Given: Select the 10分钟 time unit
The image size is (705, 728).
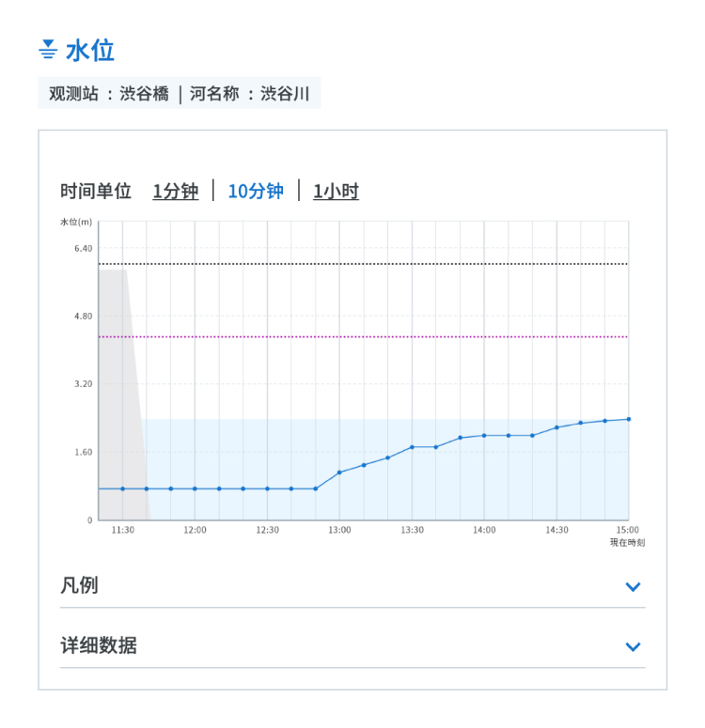Looking at the screenshot, I should point(256,192).
